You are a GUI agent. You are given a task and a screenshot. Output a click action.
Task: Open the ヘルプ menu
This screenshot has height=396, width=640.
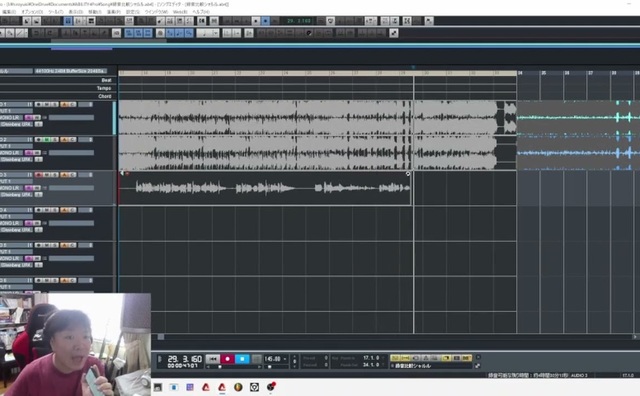pyautogui.click(x=201, y=12)
